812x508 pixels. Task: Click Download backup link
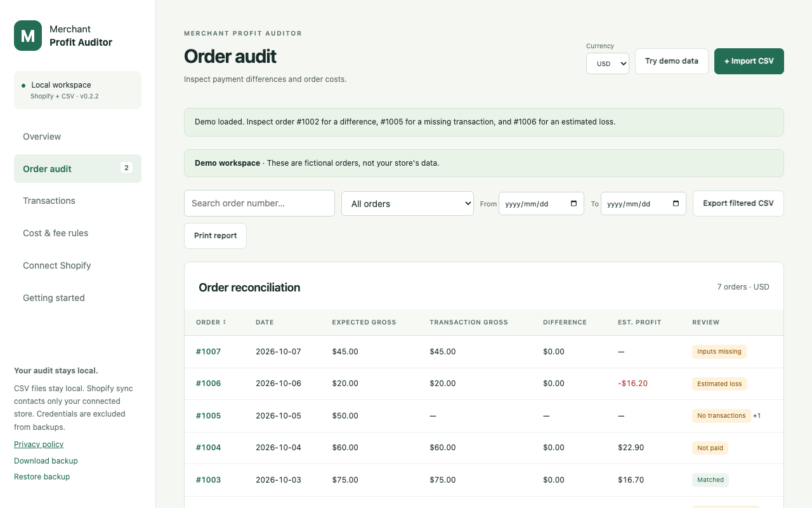coord(46,460)
